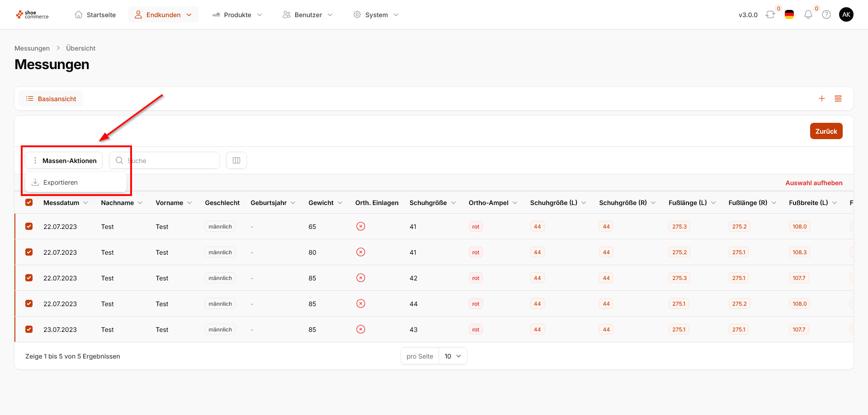Add a new view with plus icon

pos(822,98)
